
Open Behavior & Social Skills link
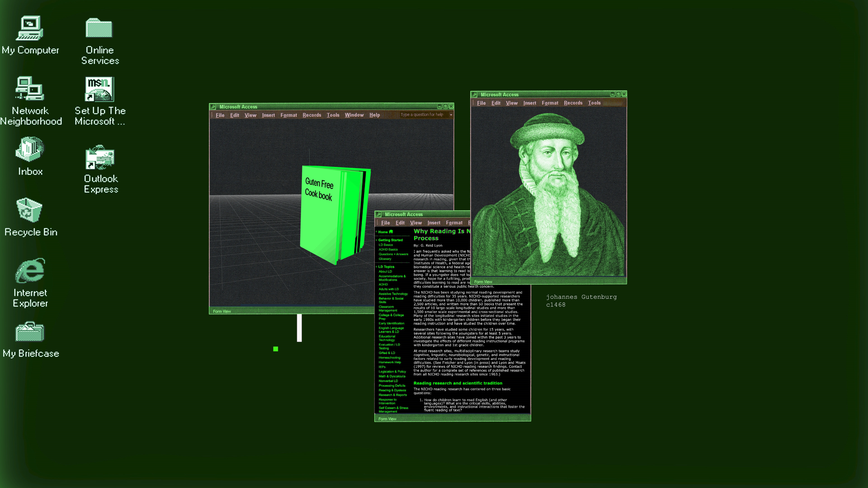coord(391,300)
